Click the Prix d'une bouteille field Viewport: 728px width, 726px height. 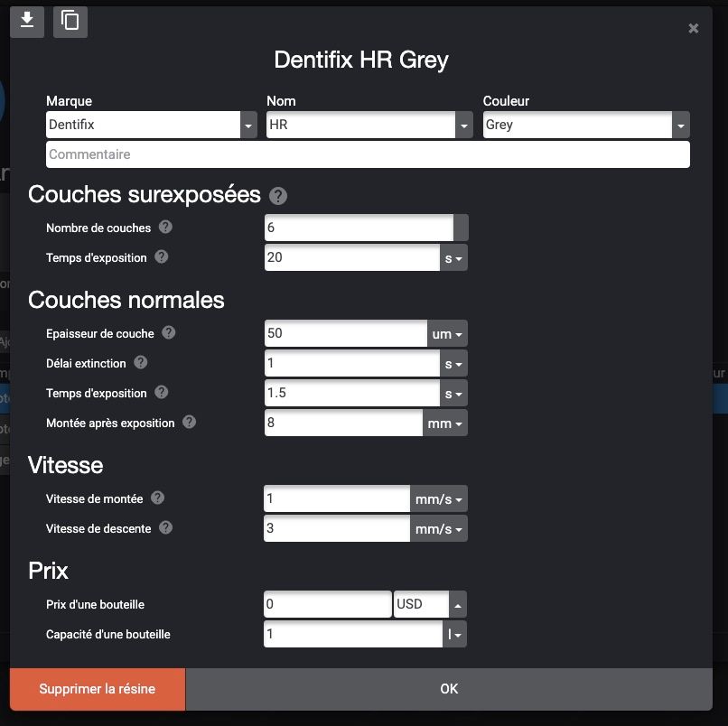[328, 604]
